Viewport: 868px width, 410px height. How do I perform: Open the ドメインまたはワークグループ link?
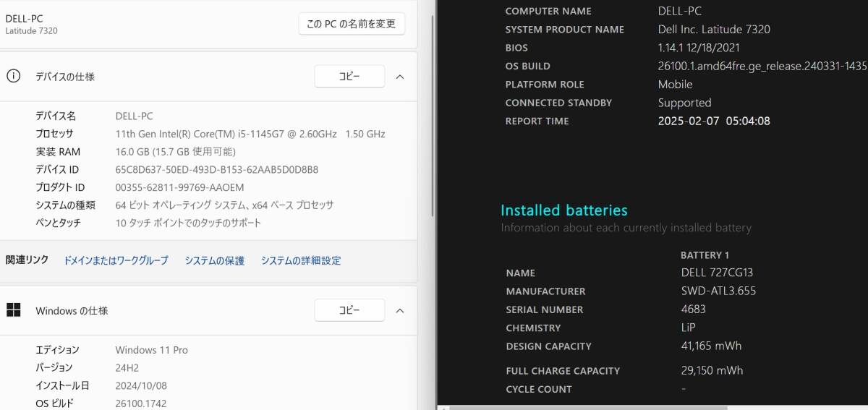pos(116,260)
